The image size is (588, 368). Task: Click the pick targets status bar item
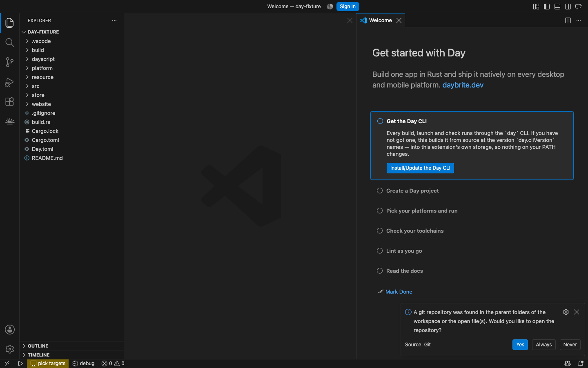click(48, 364)
